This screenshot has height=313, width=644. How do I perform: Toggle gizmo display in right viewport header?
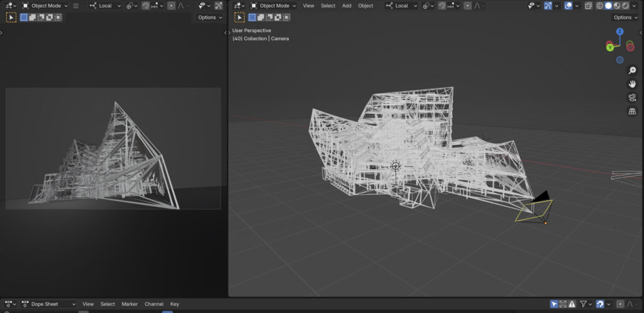[548, 6]
